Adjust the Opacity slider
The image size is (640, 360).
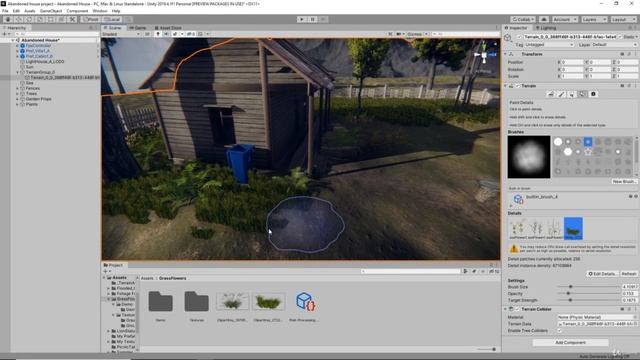589,293
